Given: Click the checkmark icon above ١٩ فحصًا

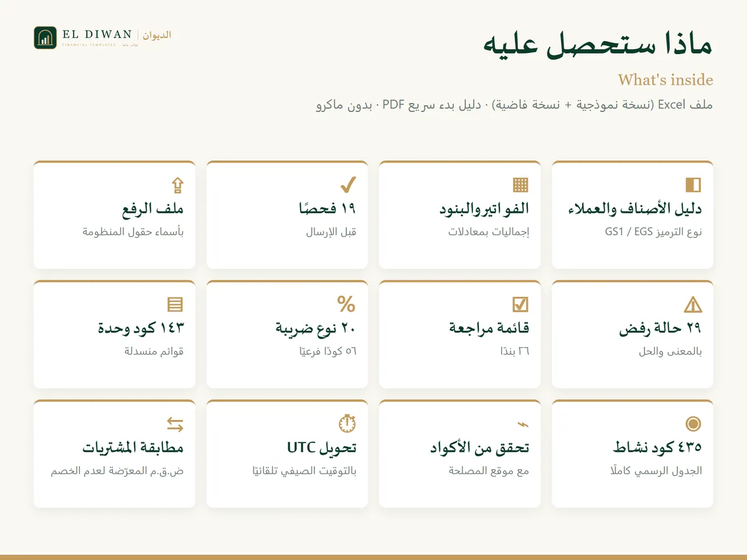Looking at the screenshot, I should click(348, 185).
